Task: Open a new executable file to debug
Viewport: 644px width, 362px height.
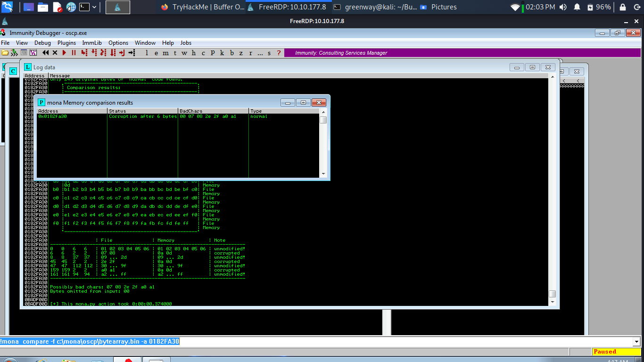Action: 5,53
